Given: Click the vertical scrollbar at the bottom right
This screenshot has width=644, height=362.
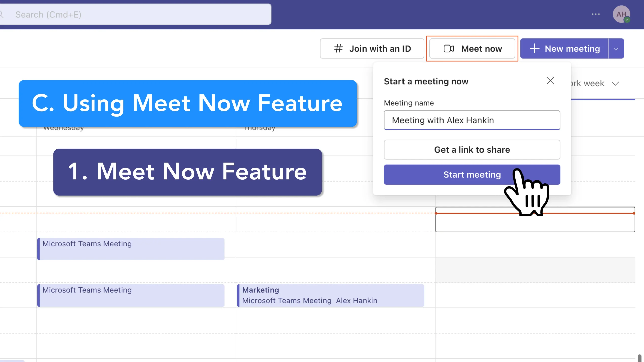Looking at the screenshot, I should (639, 357).
